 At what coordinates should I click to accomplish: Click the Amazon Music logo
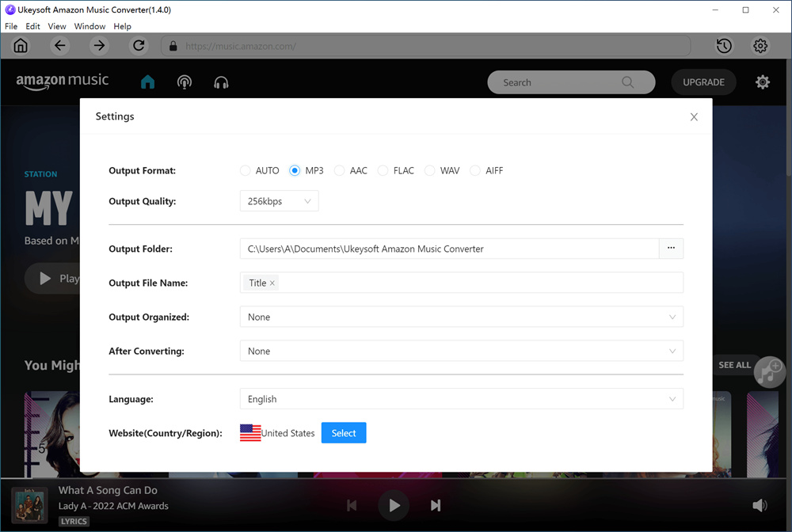tap(62, 82)
